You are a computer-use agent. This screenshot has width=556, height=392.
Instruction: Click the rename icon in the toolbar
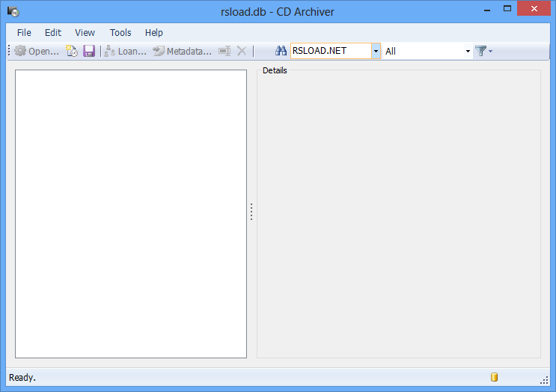point(224,51)
